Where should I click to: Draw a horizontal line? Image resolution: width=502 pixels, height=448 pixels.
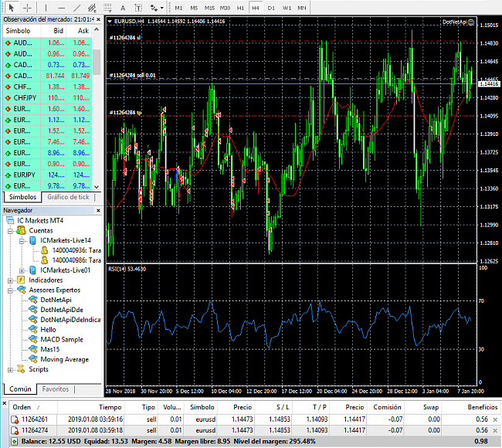point(61,8)
